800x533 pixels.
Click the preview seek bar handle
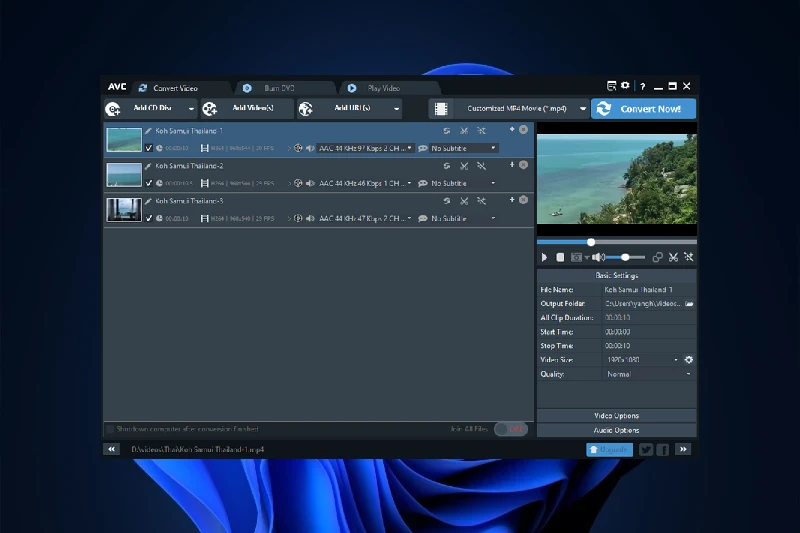(x=591, y=242)
